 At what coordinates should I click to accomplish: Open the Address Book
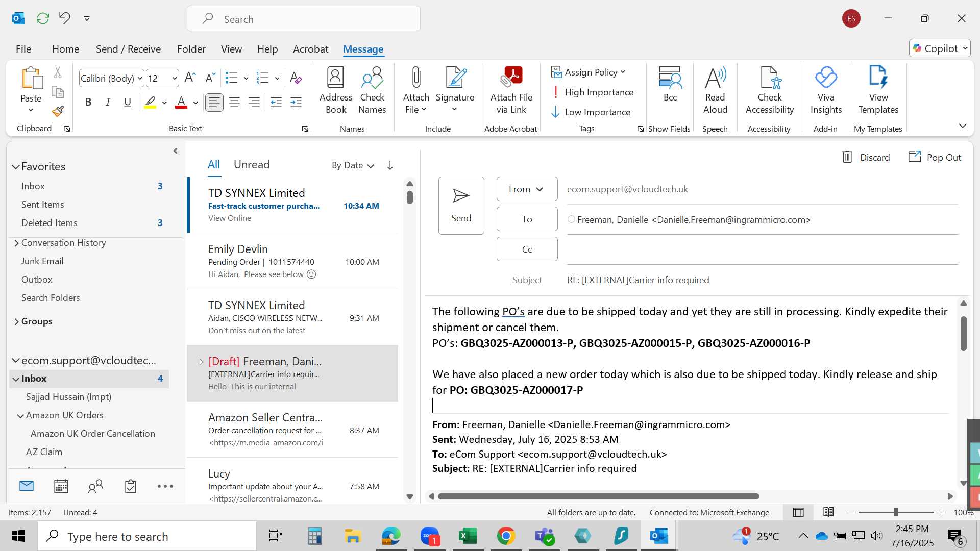click(336, 91)
